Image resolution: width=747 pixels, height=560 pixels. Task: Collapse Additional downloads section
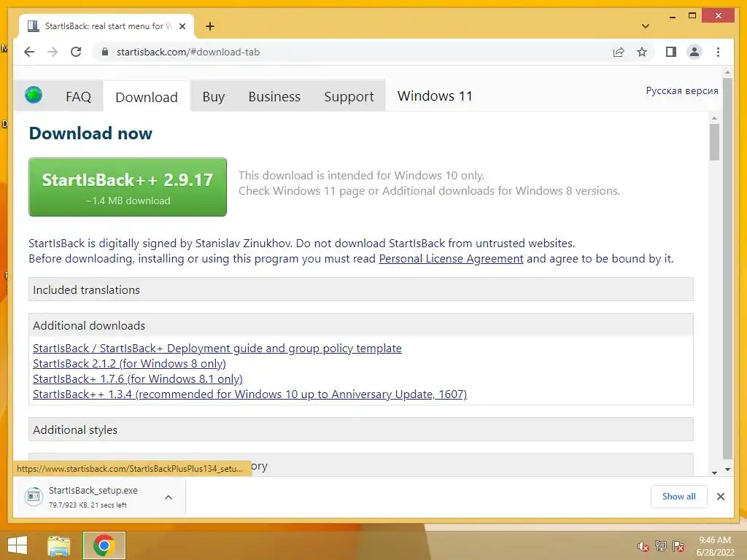(360, 325)
